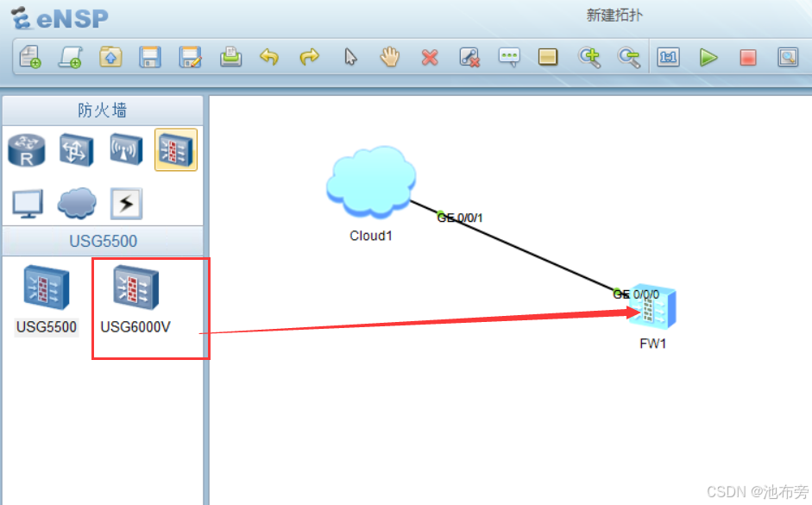Click the red X delete tool
812x505 pixels.
[x=430, y=57]
